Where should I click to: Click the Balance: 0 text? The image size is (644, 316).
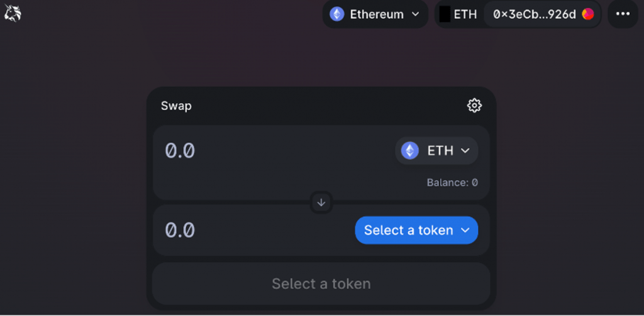[452, 183]
